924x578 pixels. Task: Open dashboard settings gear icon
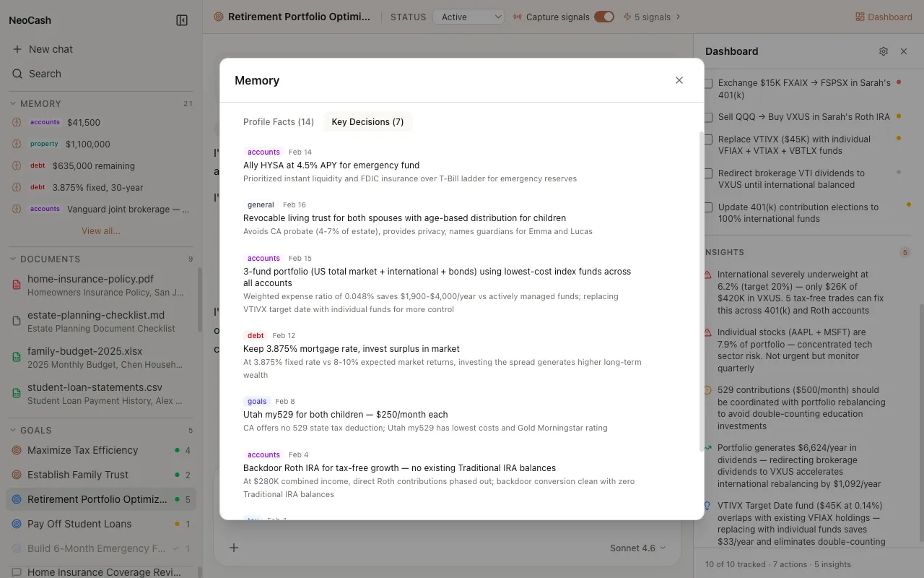pyautogui.click(x=884, y=51)
